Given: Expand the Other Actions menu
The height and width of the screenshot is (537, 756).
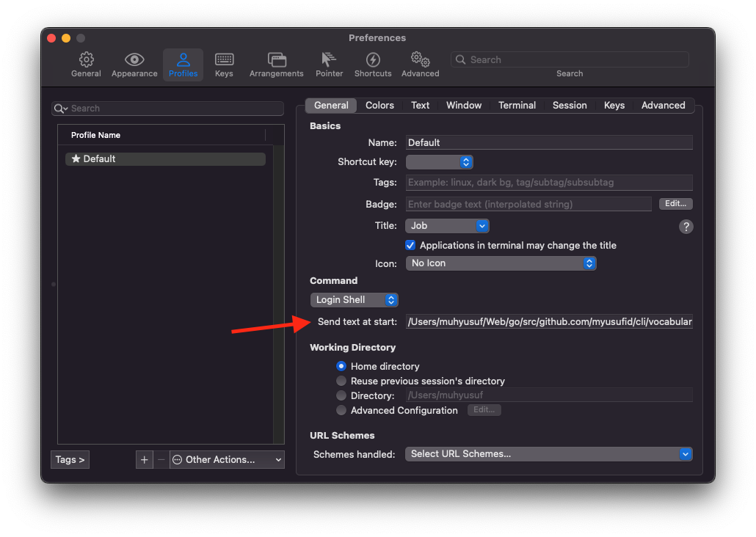Looking at the screenshot, I should [x=226, y=459].
